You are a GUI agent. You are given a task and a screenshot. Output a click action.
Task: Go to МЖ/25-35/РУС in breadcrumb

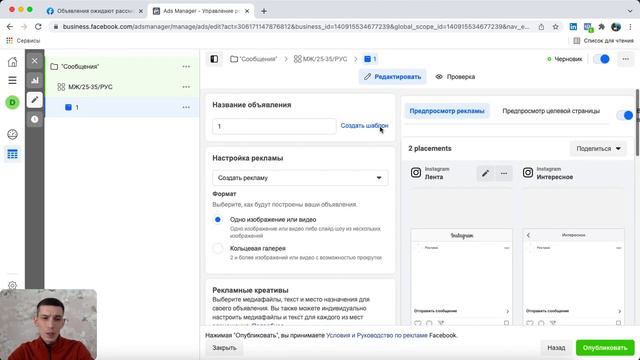(x=320, y=59)
